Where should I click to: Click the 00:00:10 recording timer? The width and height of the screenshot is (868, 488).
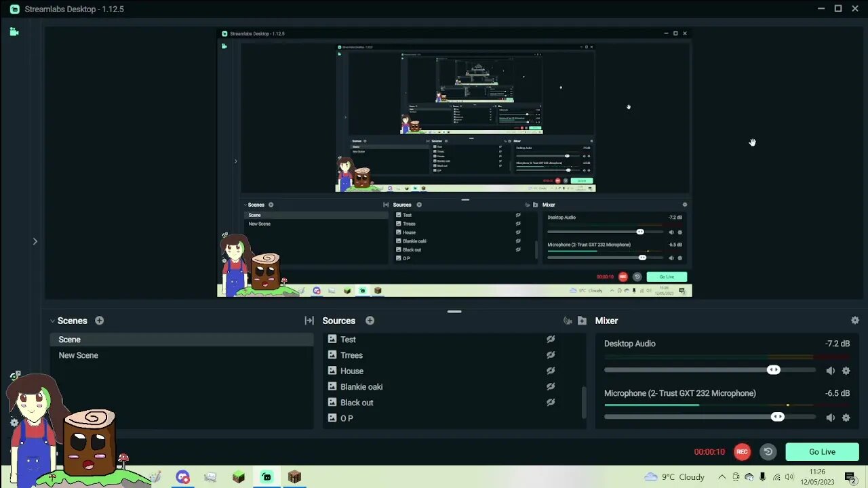[709, 452]
